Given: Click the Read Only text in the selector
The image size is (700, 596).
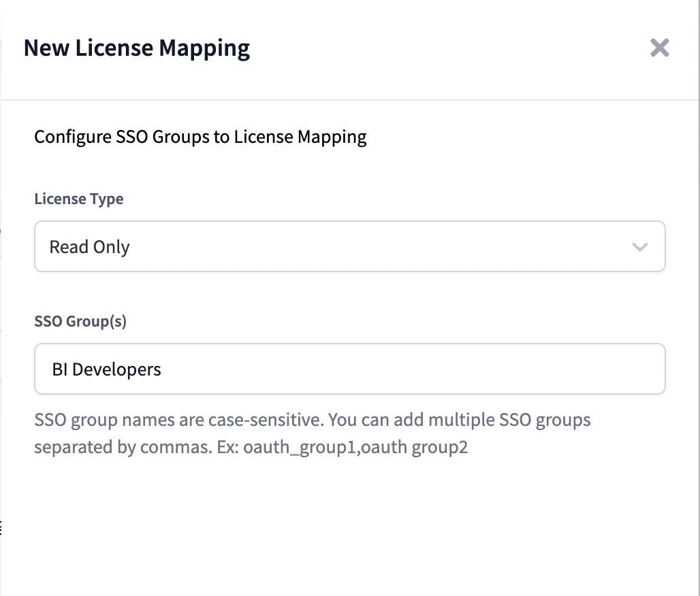Looking at the screenshot, I should coord(89,246).
